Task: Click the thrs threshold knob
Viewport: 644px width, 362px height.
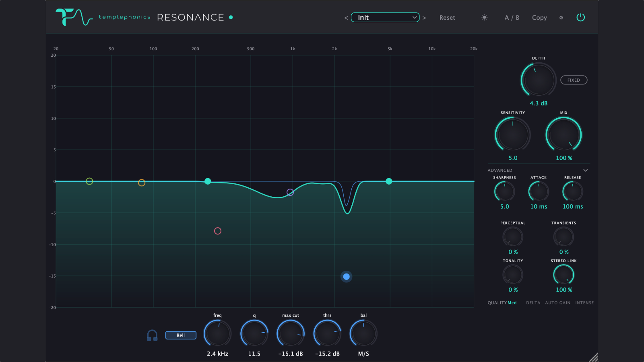Action: click(x=327, y=333)
